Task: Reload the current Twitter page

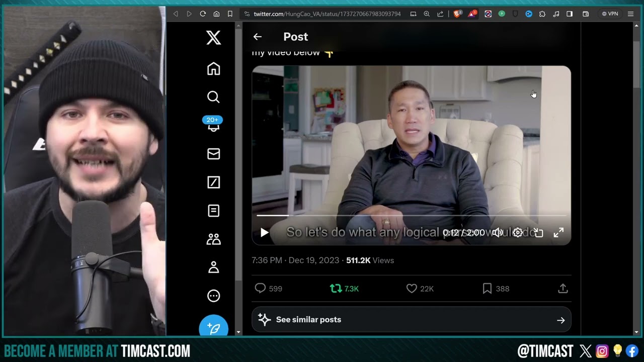Action: click(x=203, y=14)
